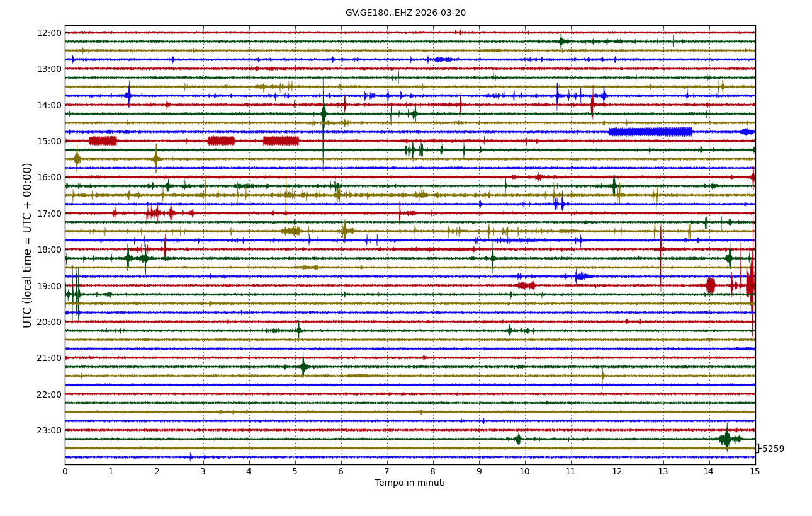Click the plot title GV.GE180..EHZ 2026-03-20
The width and height of the screenshot is (812, 516).
(405, 13)
